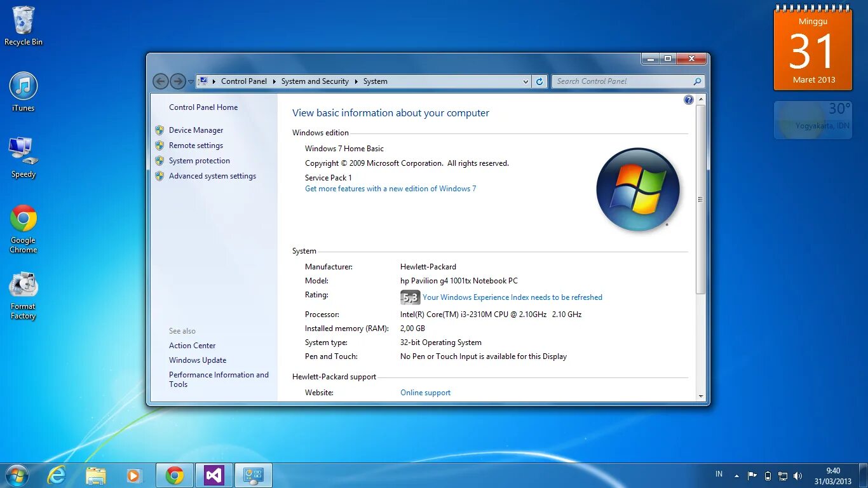Image resolution: width=868 pixels, height=488 pixels.
Task: Select the Control Panel taskbar button
Action: click(254, 475)
